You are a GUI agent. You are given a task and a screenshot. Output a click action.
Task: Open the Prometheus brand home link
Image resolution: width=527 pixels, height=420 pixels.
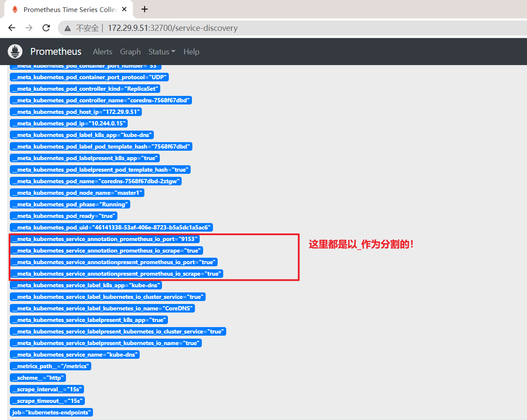tap(56, 51)
